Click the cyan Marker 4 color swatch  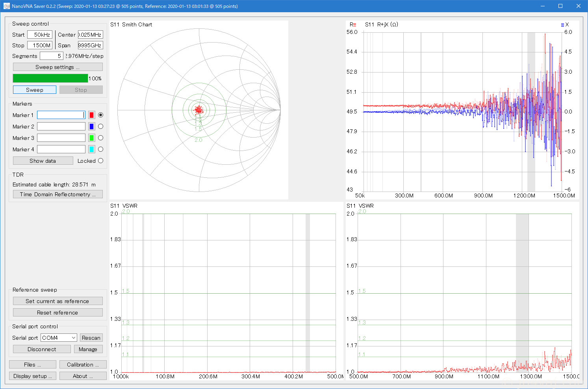[91, 149]
